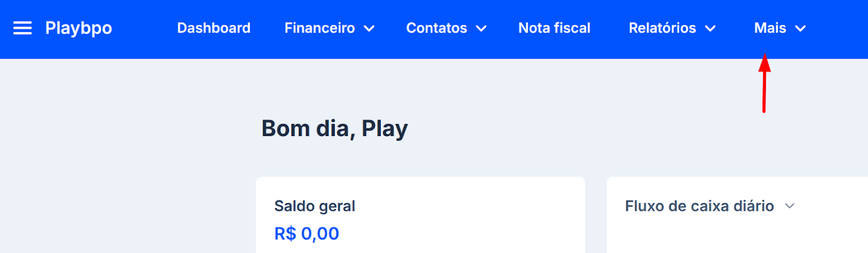Viewport: 868px width, 253px height.
Task: Open the hamburger sidebar menu
Action: (x=22, y=28)
